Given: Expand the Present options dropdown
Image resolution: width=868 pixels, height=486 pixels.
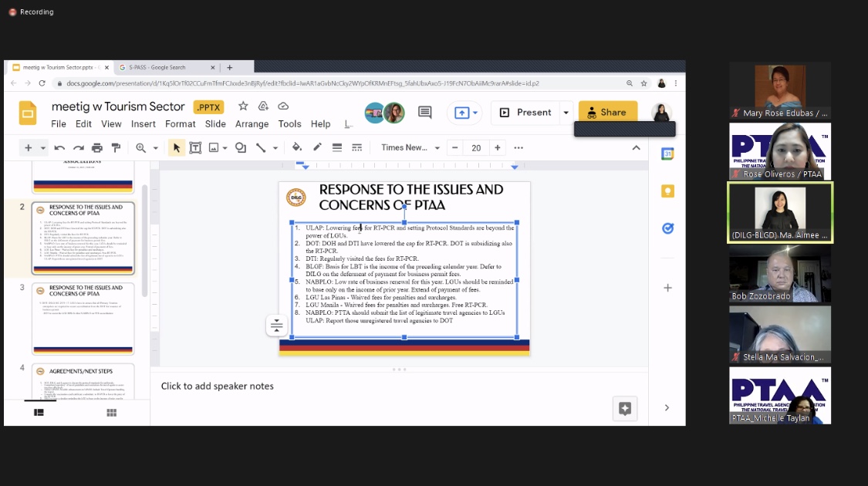Looking at the screenshot, I should coord(566,113).
